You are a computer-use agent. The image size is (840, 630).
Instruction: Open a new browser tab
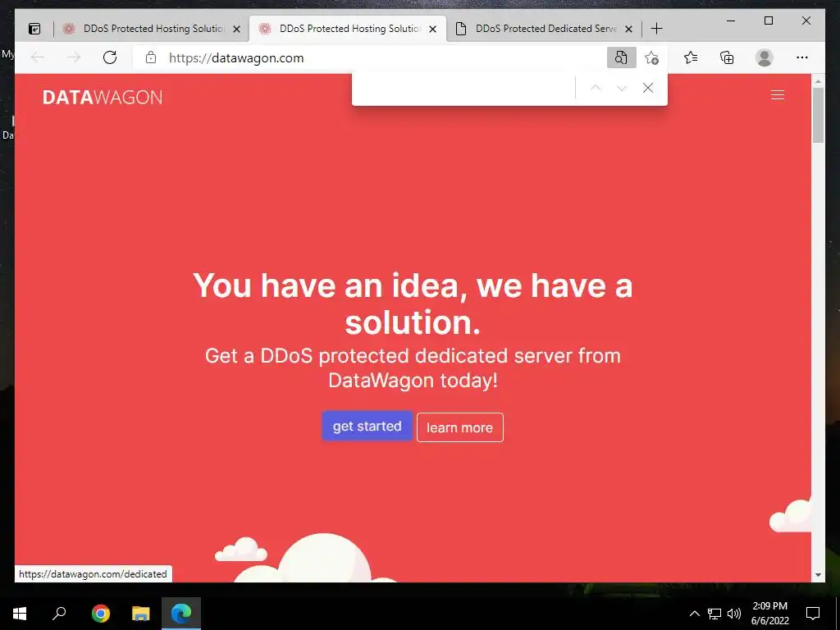(x=656, y=29)
